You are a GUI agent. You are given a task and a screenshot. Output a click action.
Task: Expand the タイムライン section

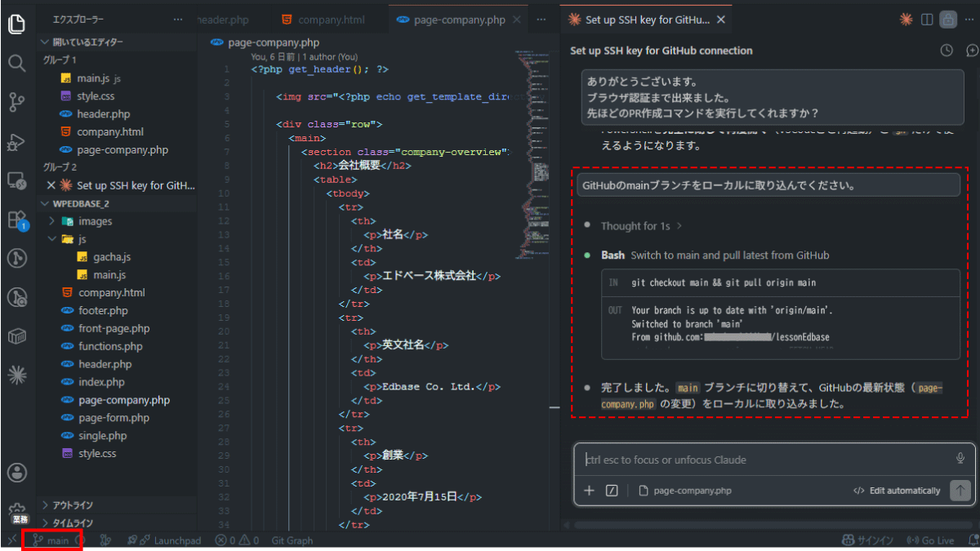click(117, 523)
